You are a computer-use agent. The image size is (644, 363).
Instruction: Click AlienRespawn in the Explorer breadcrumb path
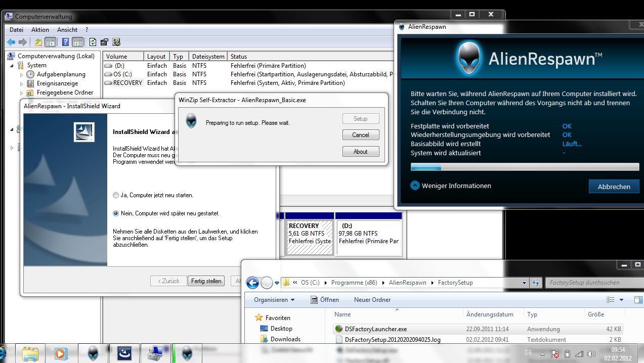click(408, 283)
